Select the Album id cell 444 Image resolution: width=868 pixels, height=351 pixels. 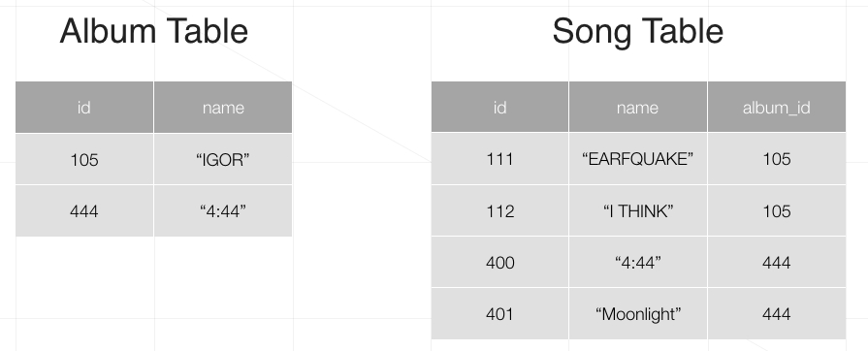(84, 211)
